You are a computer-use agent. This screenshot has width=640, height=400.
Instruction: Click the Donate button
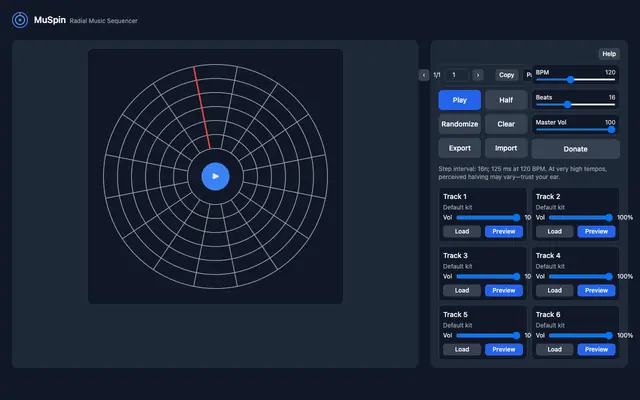pos(576,149)
